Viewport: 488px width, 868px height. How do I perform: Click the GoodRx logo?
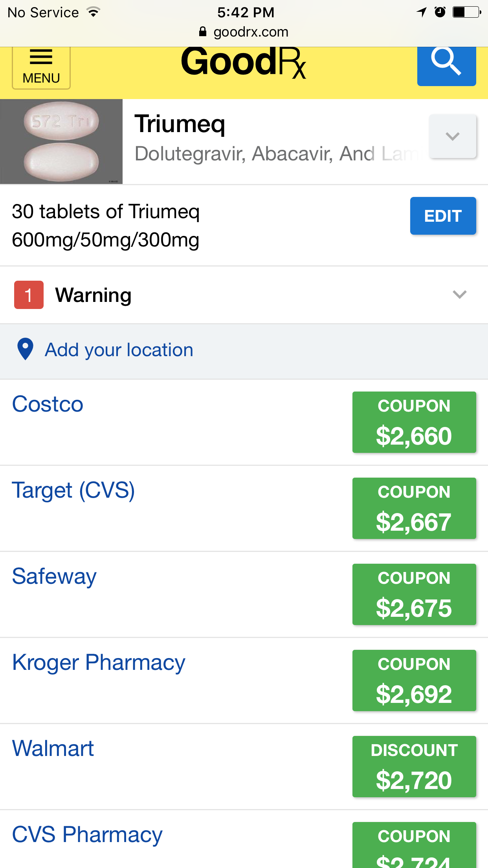pyautogui.click(x=243, y=62)
